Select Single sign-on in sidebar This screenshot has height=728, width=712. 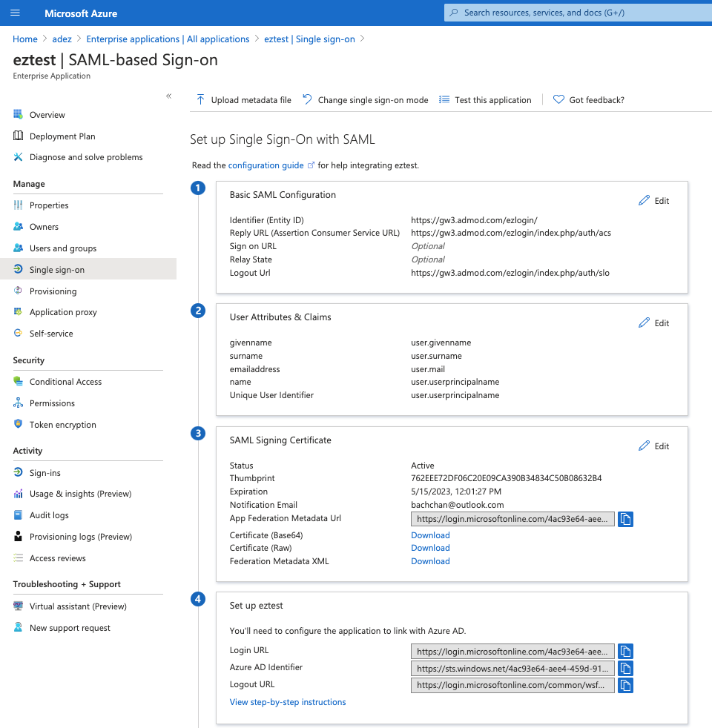click(88, 269)
